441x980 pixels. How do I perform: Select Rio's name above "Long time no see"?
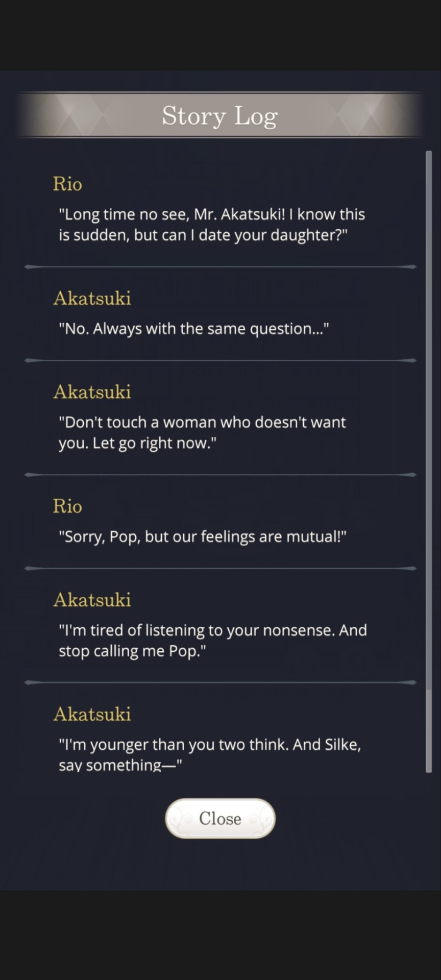[67, 184]
